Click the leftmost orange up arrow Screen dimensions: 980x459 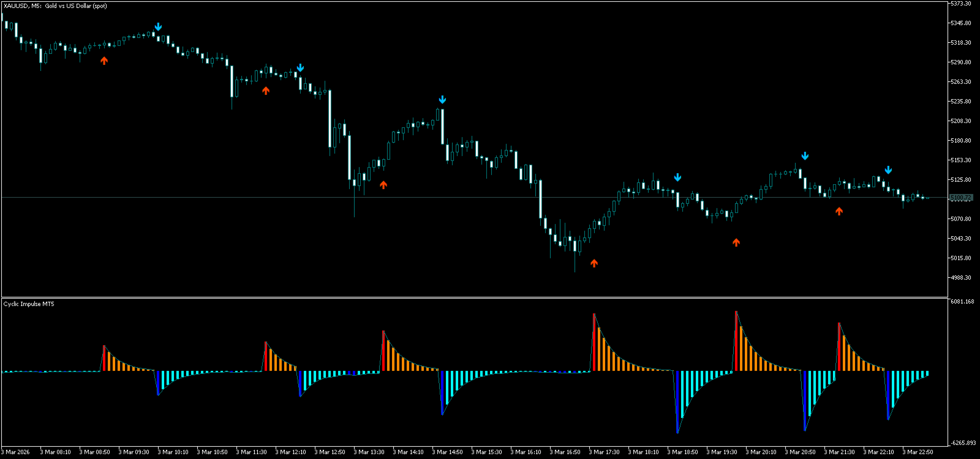tap(104, 61)
